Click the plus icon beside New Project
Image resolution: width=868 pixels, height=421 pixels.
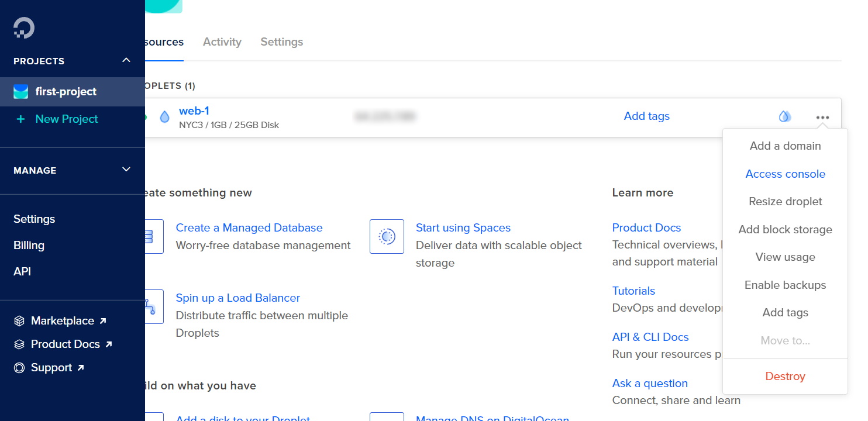(x=20, y=119)
